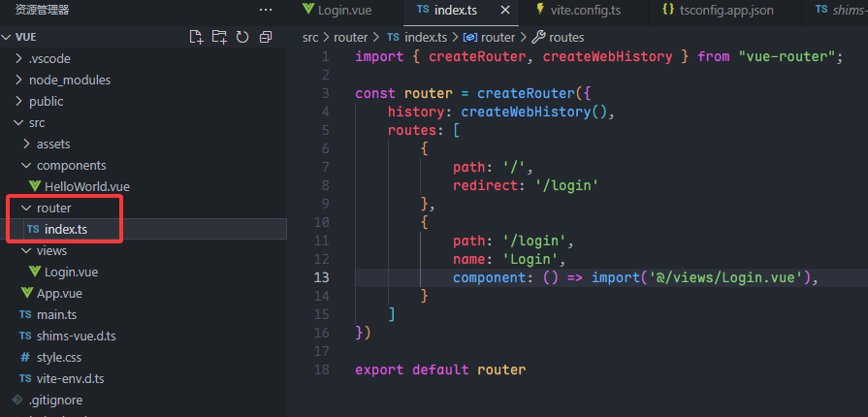Click the src segment in breadcrumb path

tap(310, 37)
